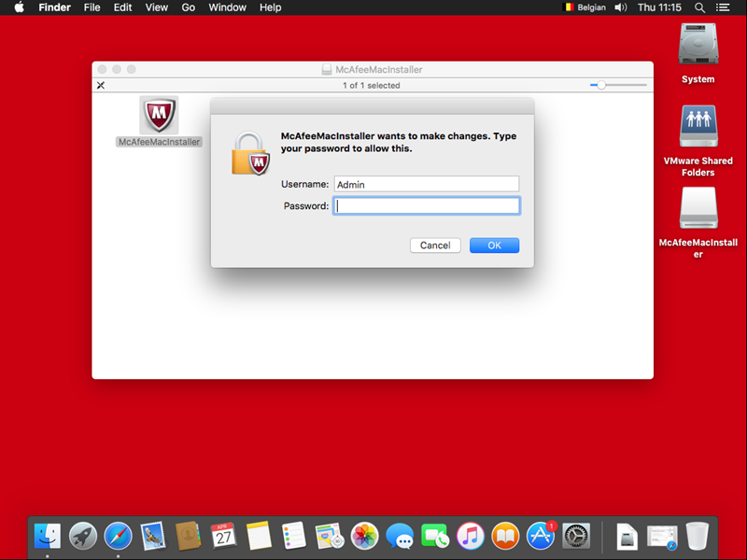747x560 pixels.
Task: Open Reminders from the Dock
Action: tap(294, 536)
